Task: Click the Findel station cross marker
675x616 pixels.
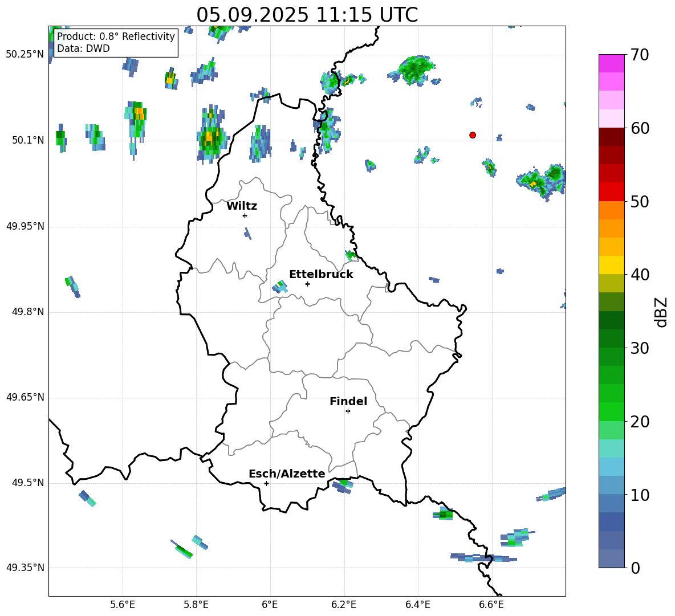Action: [348, 411]
